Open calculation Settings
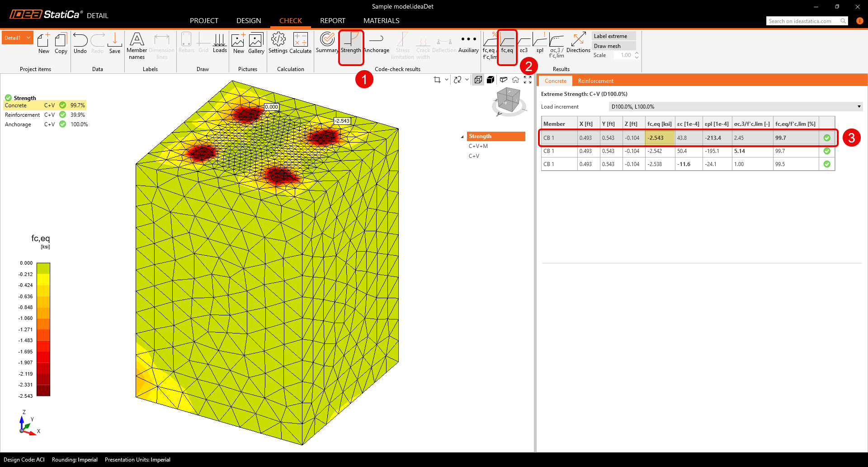Image resolution: width=868 pixels, height=467 pixels. pos(278,43)
